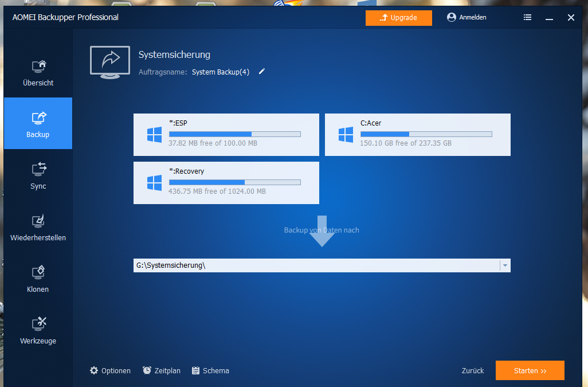Image resolution: width=588 pixels, height=387 pixels.
Task: Go to the Sync section
Action: (38, 175)
